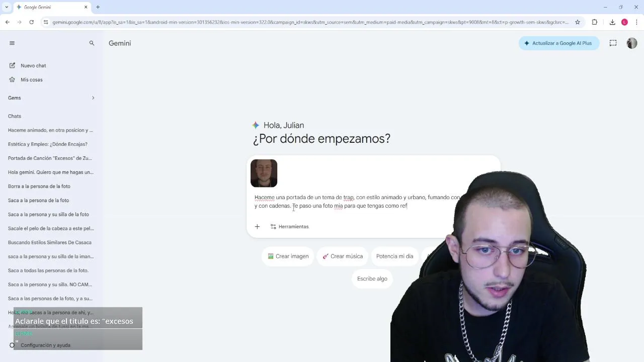This screenshot has width=644, height=362.
Task: Open chat "Saca a la persona de la foto"
Action: point(38,201)
